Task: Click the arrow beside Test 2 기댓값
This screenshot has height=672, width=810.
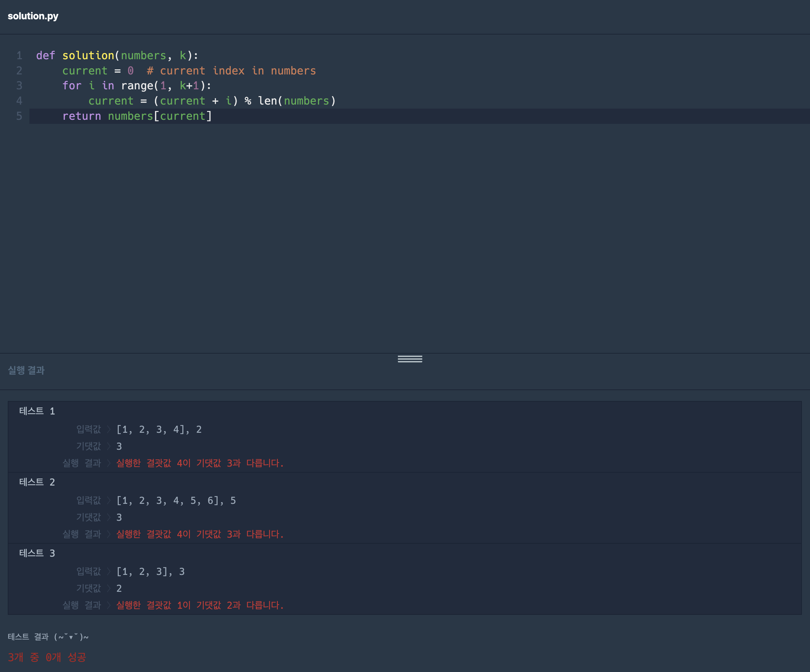Action: [109, 517]
